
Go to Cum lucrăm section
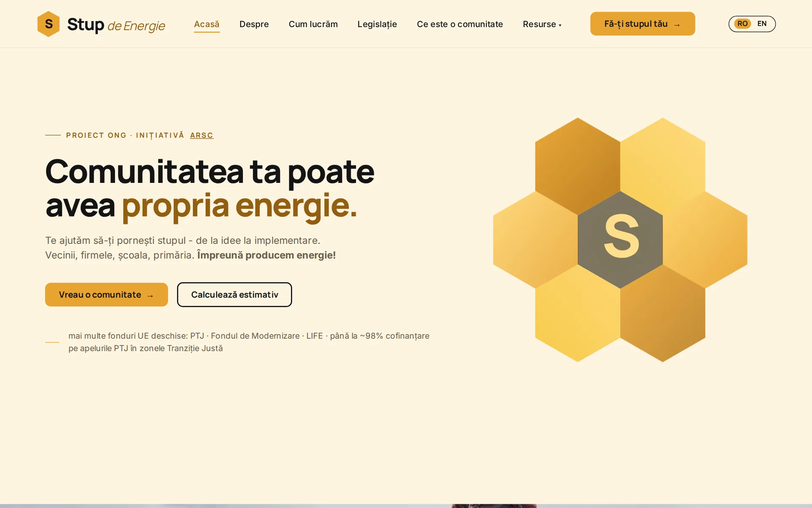[313, 24]
